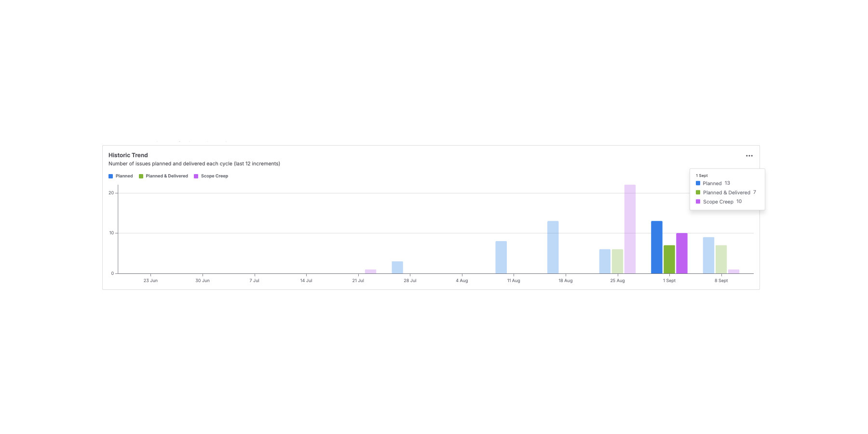This screenshot has height=434, width=868.
Task: Select the Planned bar for 11 Aug
Action: coord(501,258)
